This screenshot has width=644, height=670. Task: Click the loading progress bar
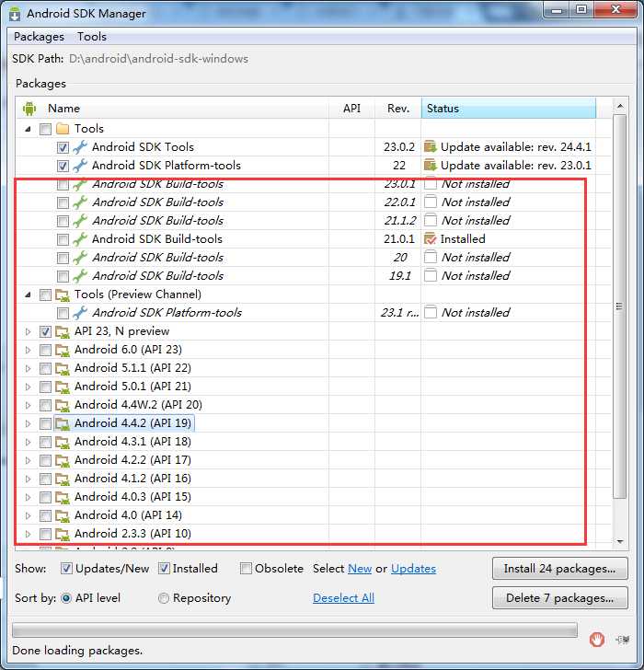pyautogui.click(x=294, y=630)
